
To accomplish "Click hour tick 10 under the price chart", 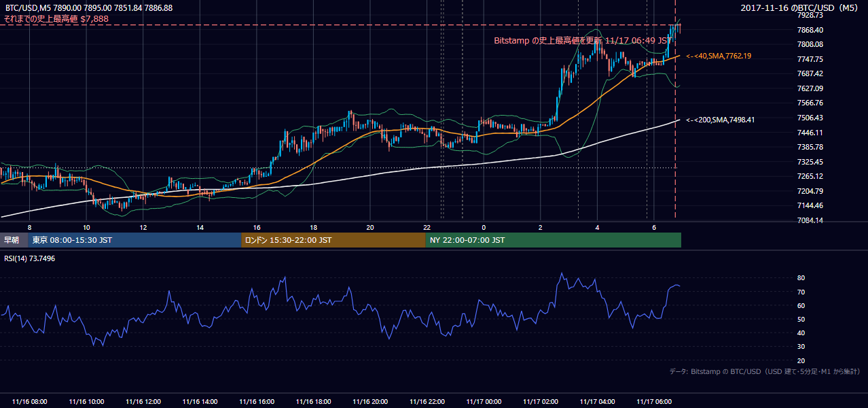I will pyautogui.click(x=86, y=227).
